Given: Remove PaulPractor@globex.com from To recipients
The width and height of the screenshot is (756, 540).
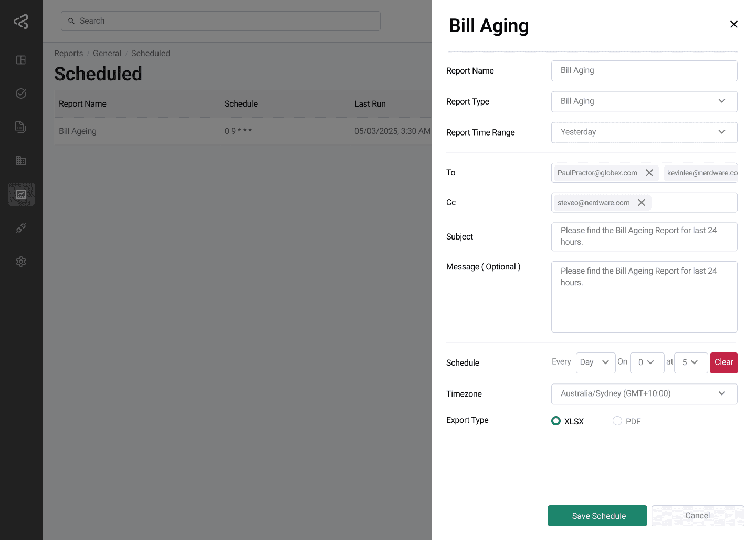Looking at the screenshot, I should pos(649,173).
